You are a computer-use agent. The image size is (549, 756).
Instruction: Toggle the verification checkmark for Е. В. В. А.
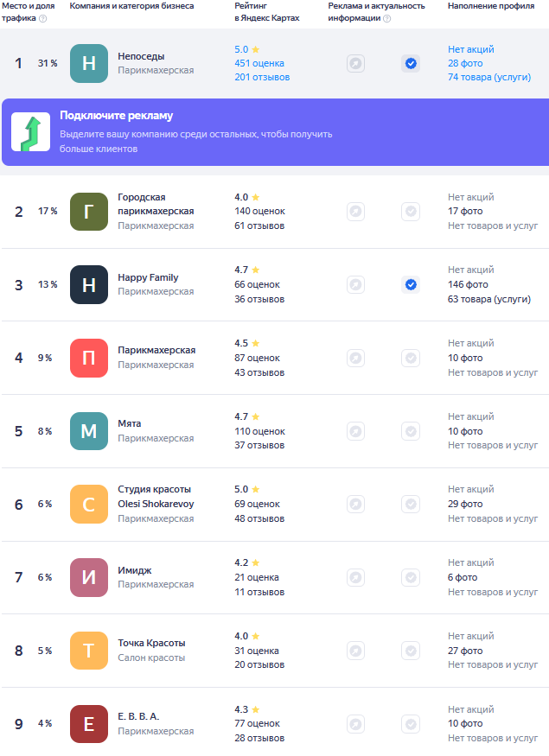411,724
